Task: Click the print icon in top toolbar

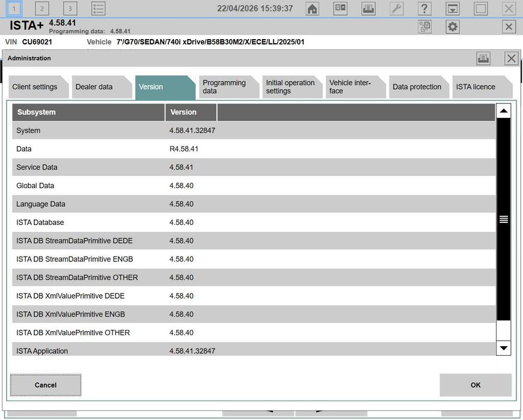Action: (369, 8)
